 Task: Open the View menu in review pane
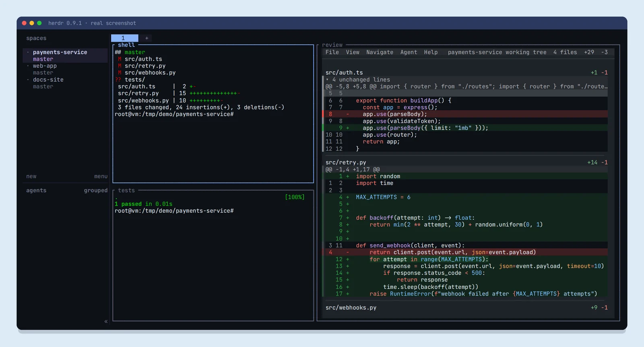(x=353, y=52)
